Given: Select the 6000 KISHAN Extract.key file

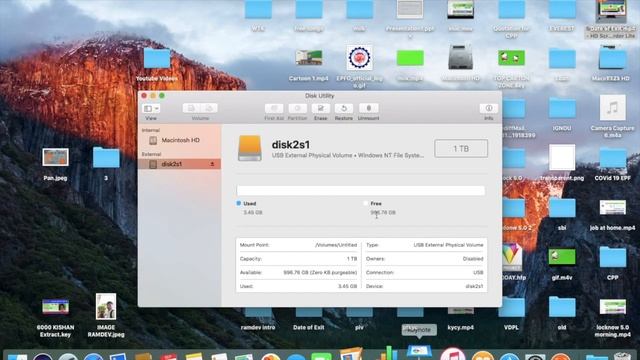Looking at the screenshot, I should point(56,307).
